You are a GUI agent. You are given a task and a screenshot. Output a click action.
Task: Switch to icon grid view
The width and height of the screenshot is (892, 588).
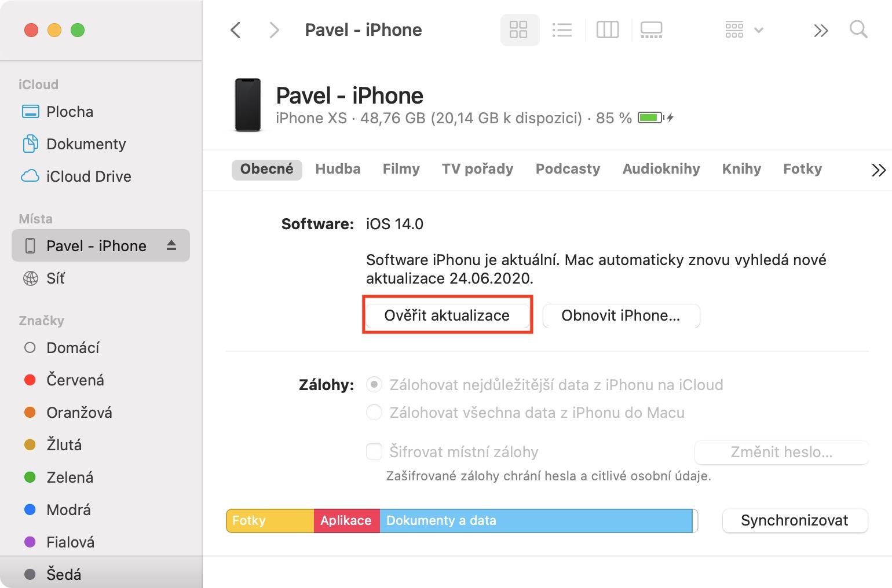(x=518, y=30)
